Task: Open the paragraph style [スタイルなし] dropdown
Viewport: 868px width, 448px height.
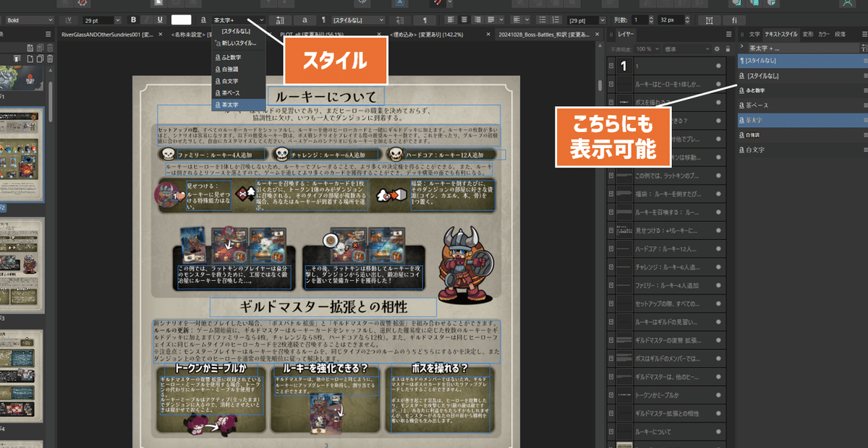Action: 359,20
